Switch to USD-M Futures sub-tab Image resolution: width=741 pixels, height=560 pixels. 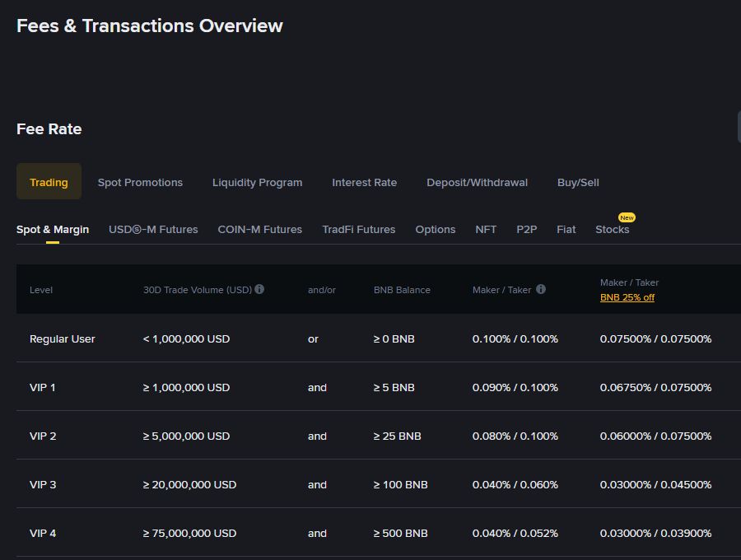pyautogui.click(x=153, y=230)
